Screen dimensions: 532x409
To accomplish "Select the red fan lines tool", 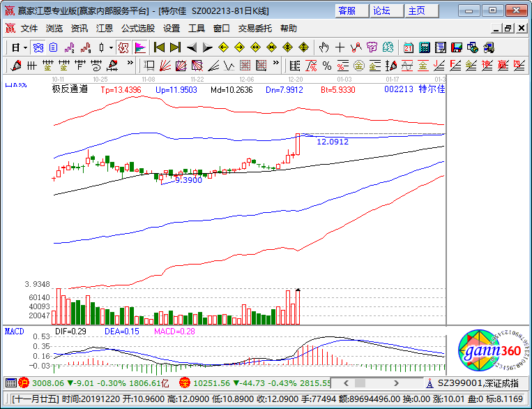I will coord(165,66).
